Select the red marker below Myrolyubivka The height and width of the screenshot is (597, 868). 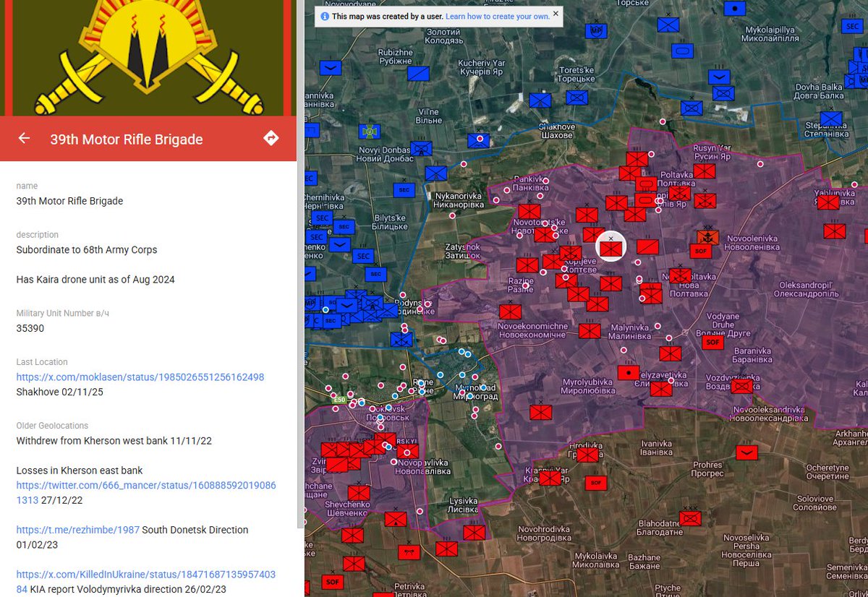click(x=540, y=412)
